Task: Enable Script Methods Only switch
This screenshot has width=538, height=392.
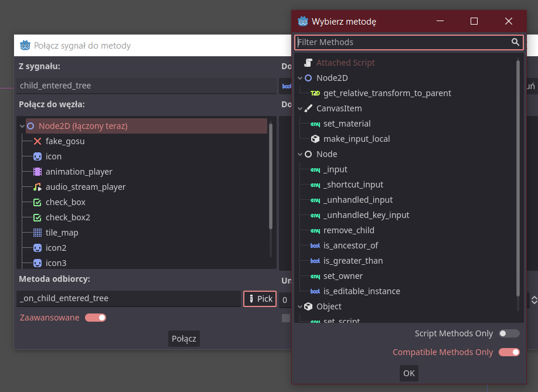Action: point(509,333)
